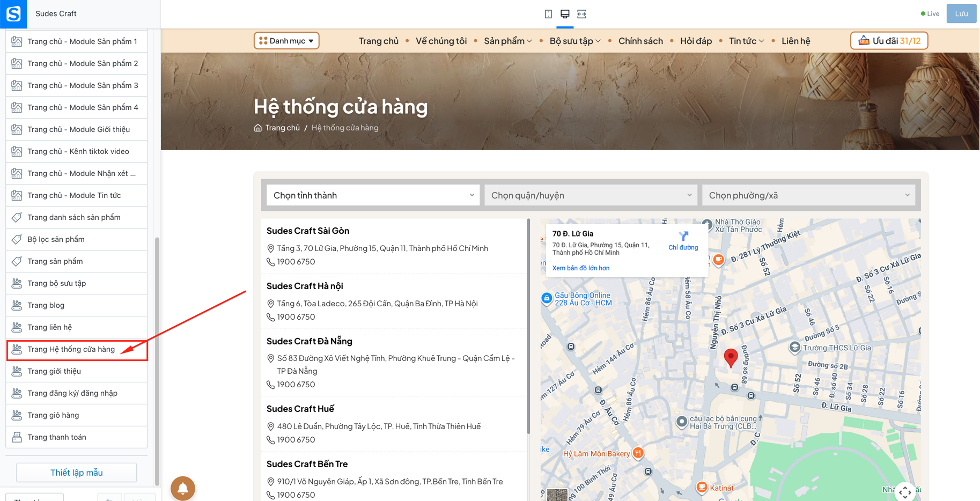Expand the Tin tức menu chevron
The image size is (980, 501).
761,41
